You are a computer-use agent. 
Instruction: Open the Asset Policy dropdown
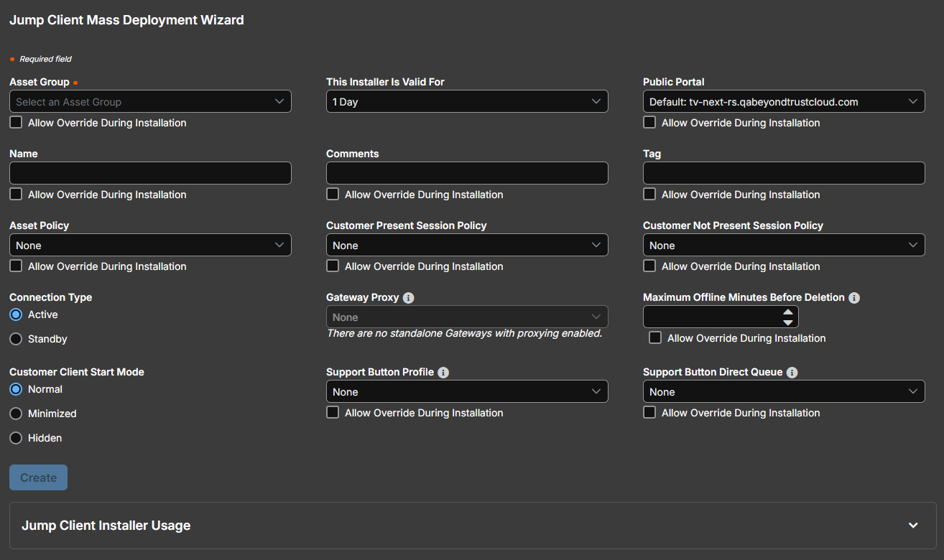pos(150,245)
